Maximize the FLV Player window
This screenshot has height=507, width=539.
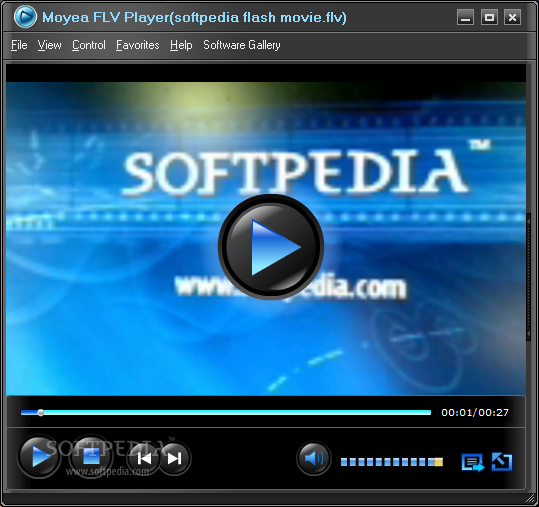point(489,17)
